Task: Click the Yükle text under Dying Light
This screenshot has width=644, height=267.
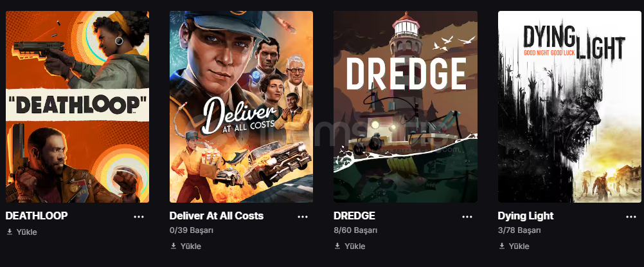Action: (519, 246)
